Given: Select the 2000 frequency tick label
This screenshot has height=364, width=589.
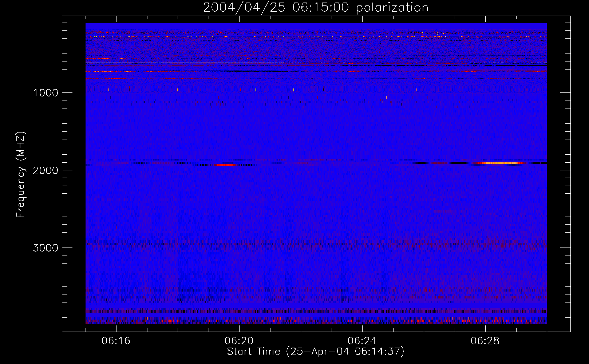Looking at the screenshot, I should coord(46,170).
